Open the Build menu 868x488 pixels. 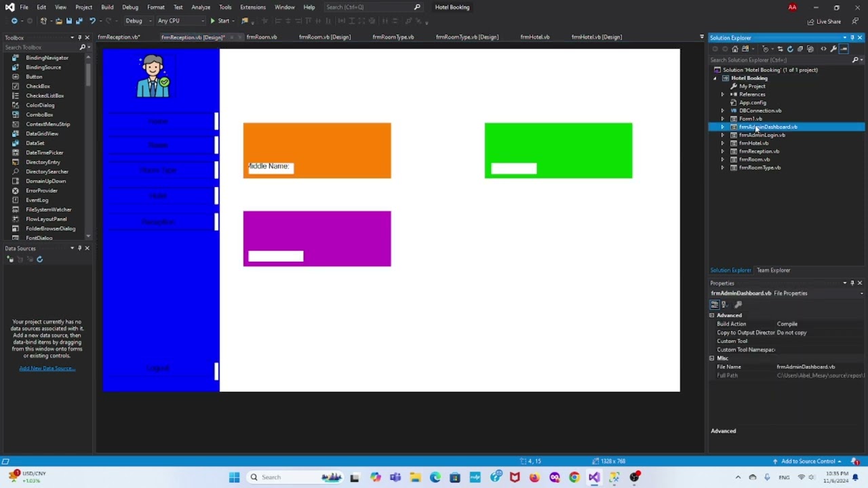(107, 7)
